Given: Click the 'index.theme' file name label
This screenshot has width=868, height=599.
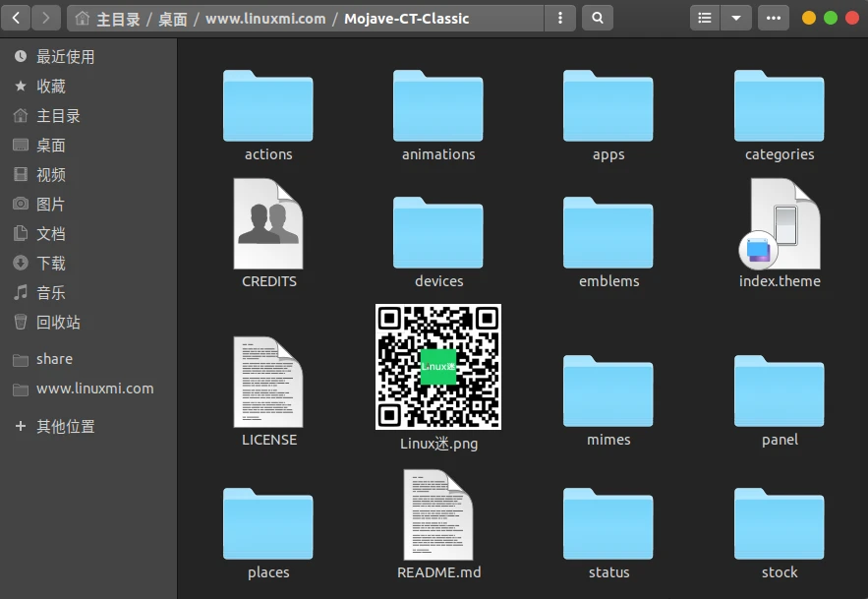Looking at the screenshot, I should (780, 281).
